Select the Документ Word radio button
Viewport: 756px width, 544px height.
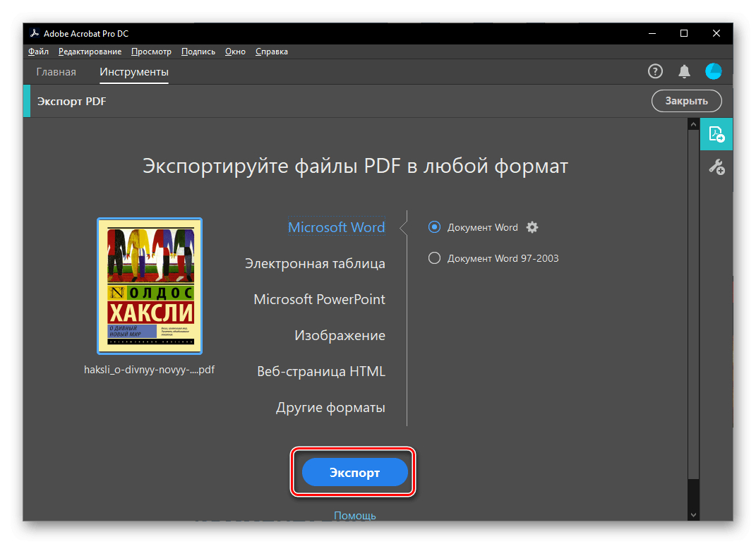click(434, 227)
